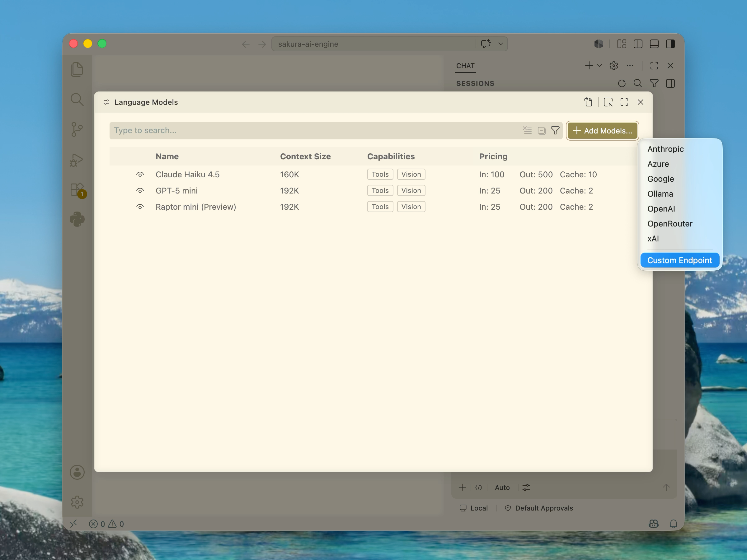Select Custom Endpoint in provider menu
747x560 pixels.
(680, 260)
